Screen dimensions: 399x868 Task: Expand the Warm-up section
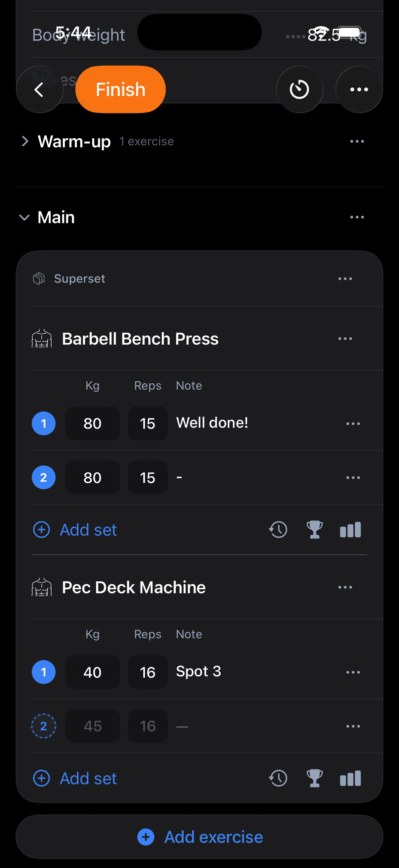(x=24, y=141)
